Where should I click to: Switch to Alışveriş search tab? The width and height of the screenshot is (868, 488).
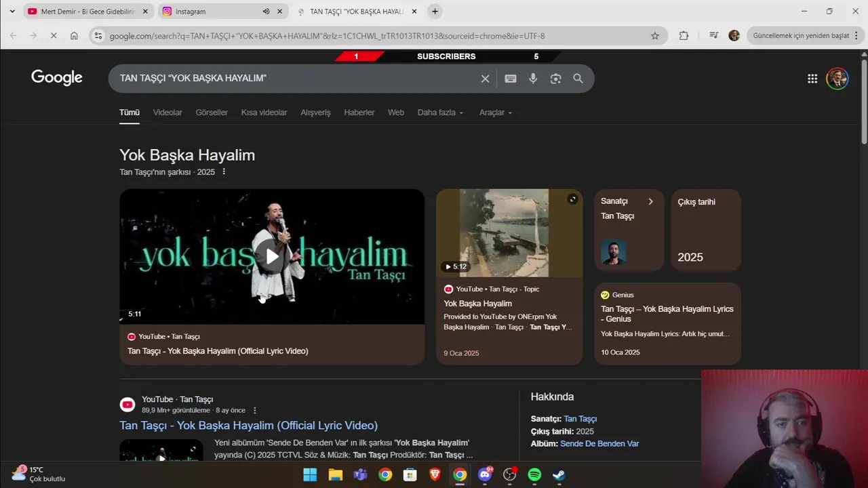point(315,113)
